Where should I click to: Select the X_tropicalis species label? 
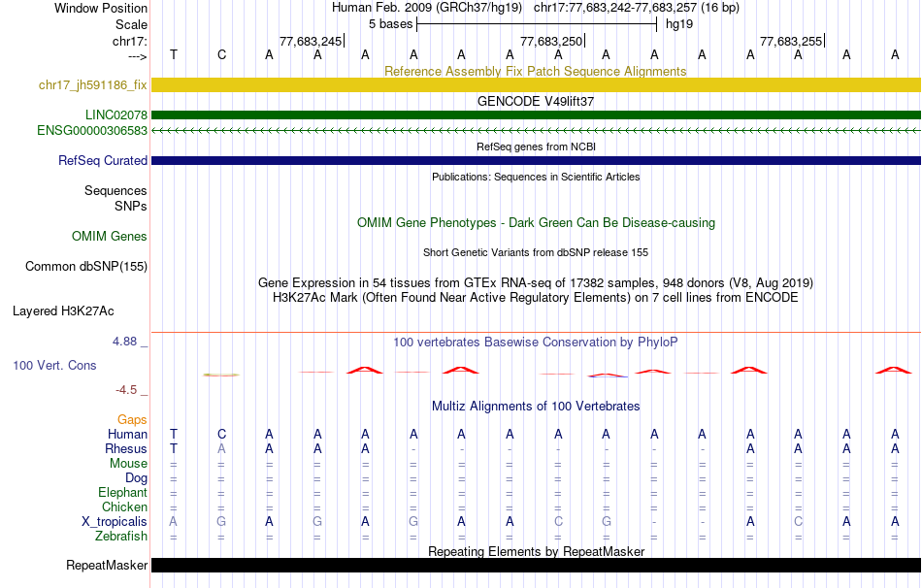[x=115, y=522]
